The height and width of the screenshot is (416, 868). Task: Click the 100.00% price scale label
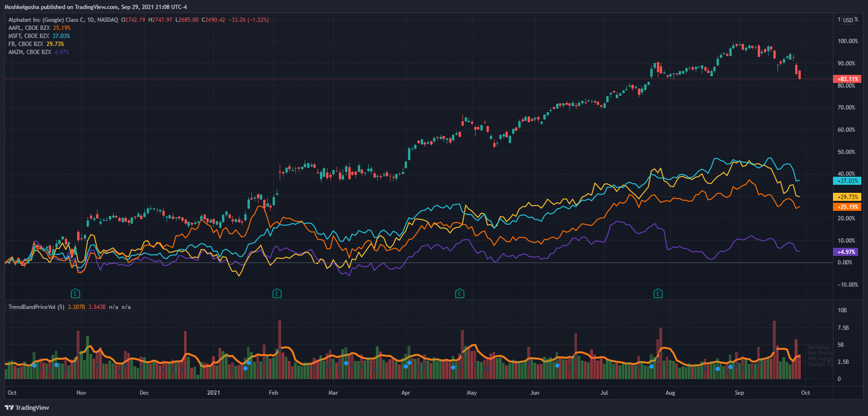tap(848, 41)
